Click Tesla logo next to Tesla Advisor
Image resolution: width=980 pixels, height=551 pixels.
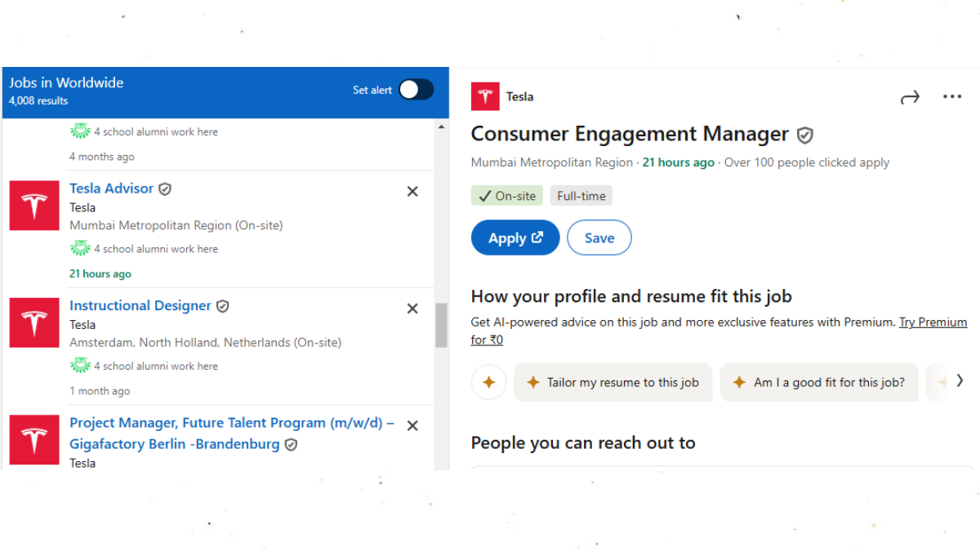click(34, 206)
